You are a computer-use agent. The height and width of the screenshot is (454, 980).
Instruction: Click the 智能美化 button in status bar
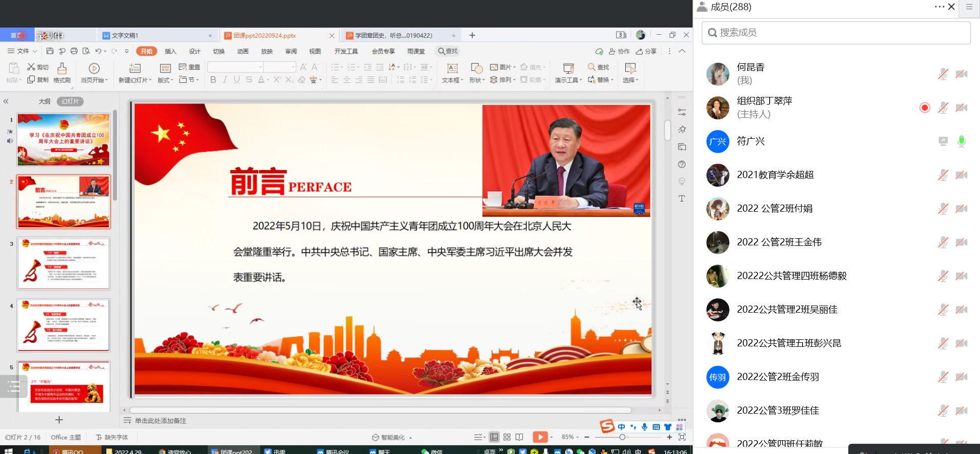[x=392, y=437]
